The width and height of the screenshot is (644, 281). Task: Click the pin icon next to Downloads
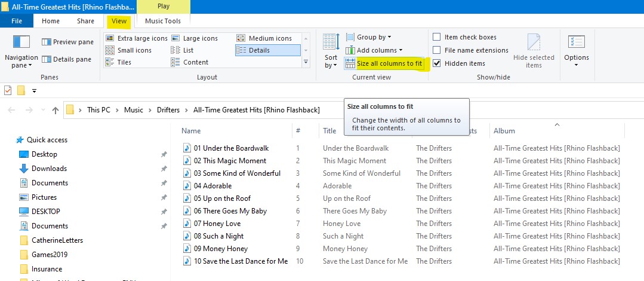[164, 169]
